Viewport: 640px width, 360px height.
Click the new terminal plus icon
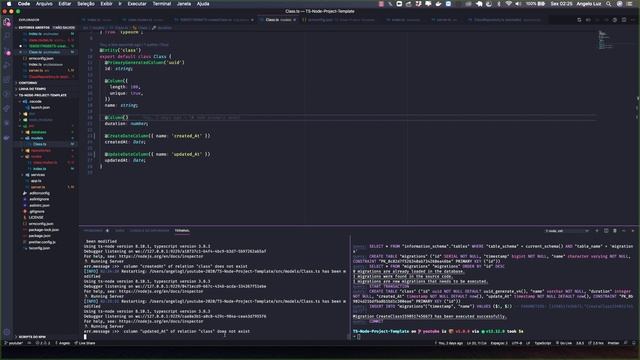click(597, 231)
